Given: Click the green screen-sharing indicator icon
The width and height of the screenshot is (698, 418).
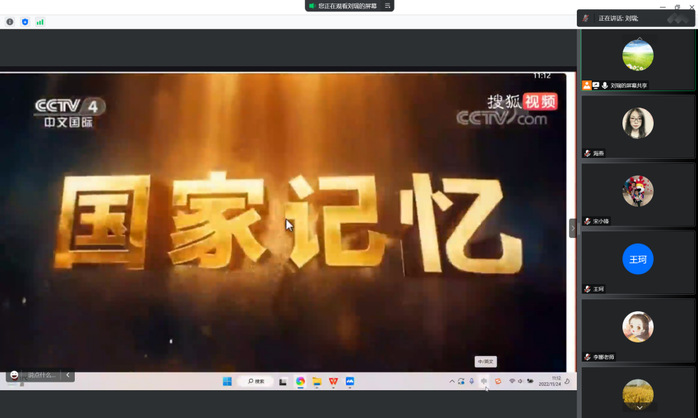Looking at the screenshot, I should point(312,6).
